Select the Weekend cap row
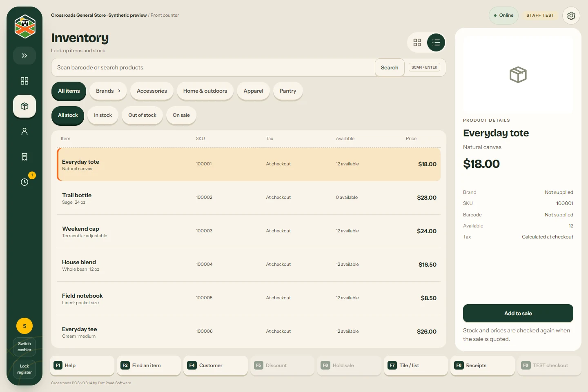 point(249,232)
